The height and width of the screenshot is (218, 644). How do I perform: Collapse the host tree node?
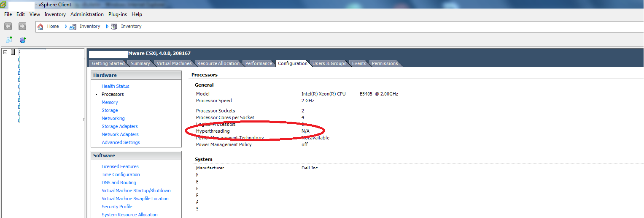coord(5,52)
